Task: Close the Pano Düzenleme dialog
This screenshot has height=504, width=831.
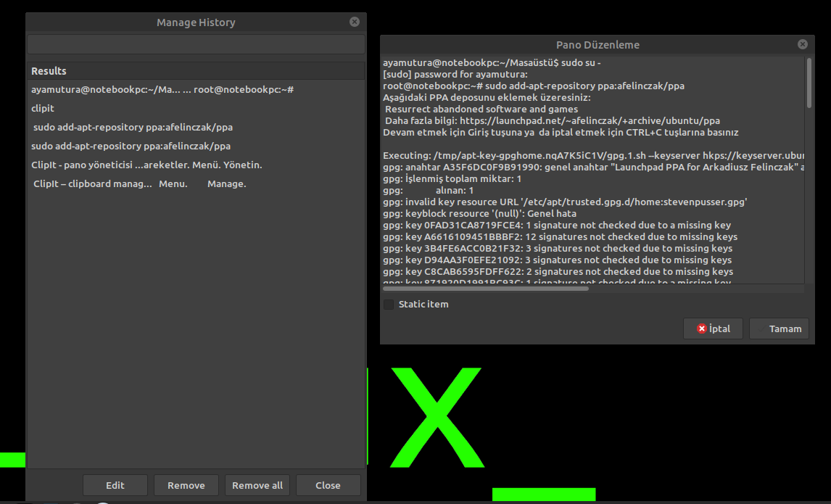Action: pos(803,44)
